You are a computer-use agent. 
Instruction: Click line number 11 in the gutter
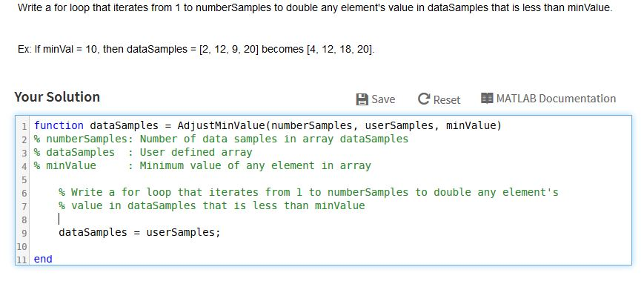point(22,260)
